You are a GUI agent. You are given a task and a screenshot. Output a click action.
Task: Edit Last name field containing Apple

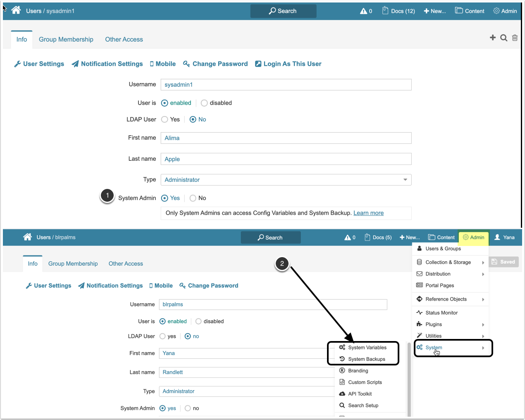(286, 159)
